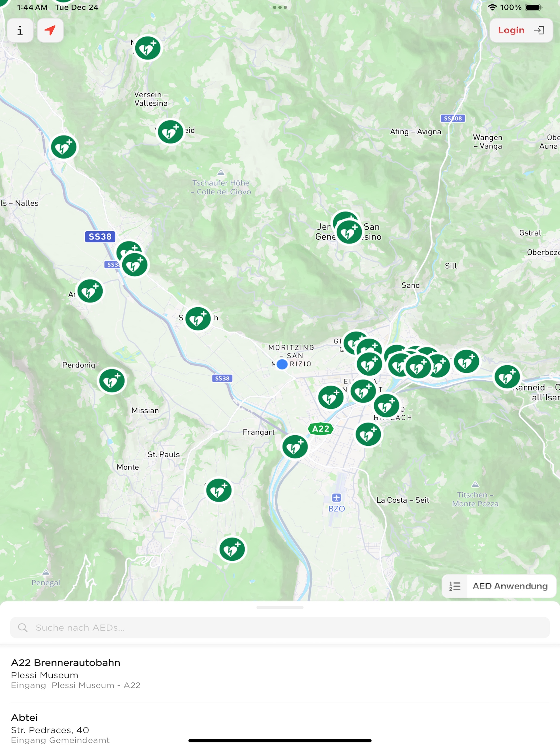The image size is (560, 747).
Task: Open the info button
Action: click(20, 30)
